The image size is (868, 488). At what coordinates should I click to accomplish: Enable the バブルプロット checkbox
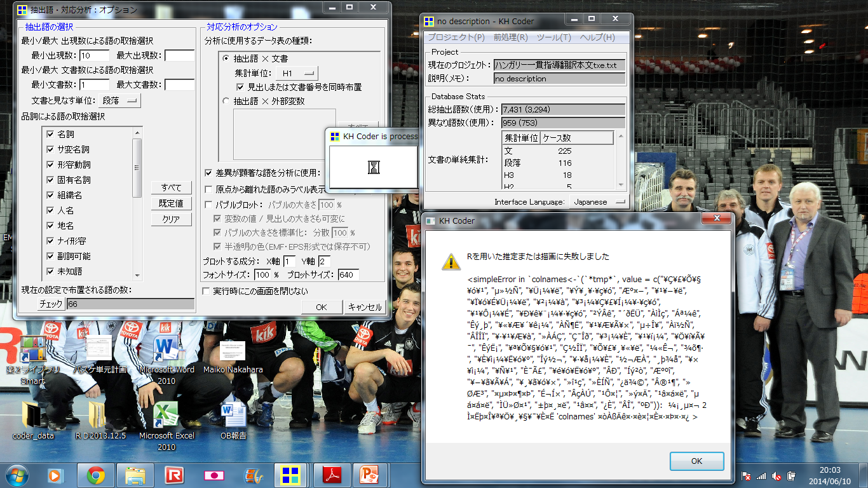[208, 205]
